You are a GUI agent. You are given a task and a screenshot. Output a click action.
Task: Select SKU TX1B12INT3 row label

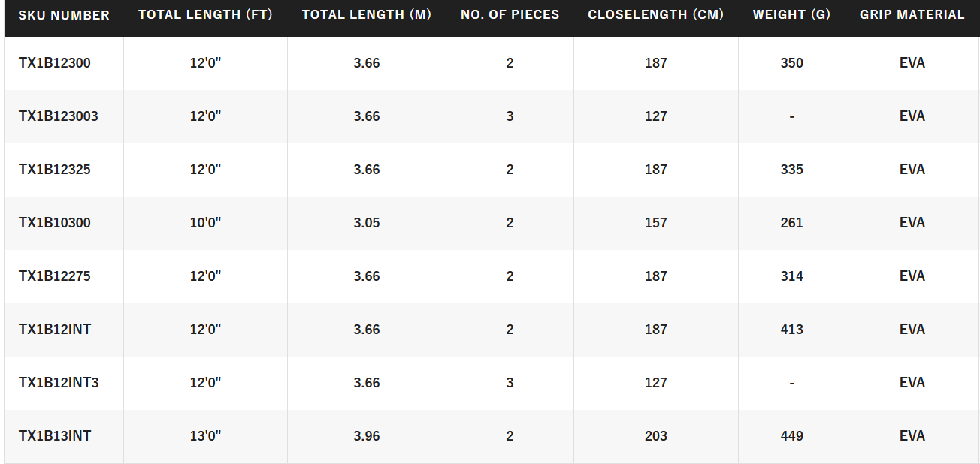(x=59, y=383)
